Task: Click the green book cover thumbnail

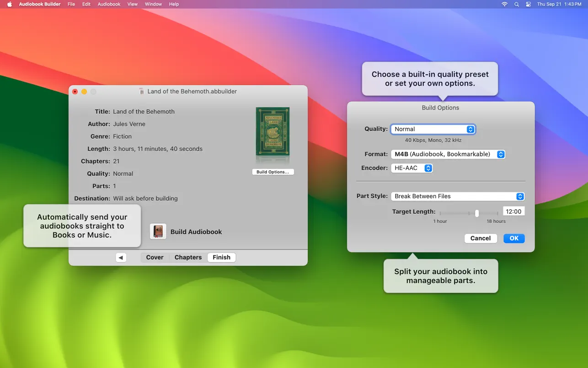Action: point(273,134)
